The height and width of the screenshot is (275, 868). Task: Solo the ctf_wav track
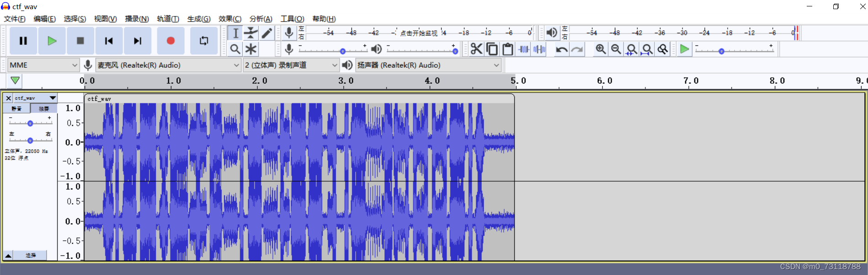[44, 108]
